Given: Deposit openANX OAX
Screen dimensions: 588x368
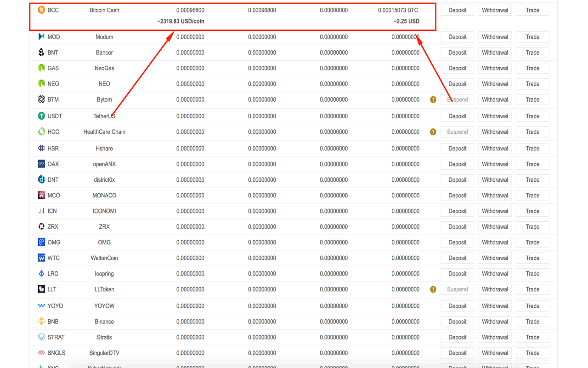Looking at the screenshot, I should tap(457, 164).
